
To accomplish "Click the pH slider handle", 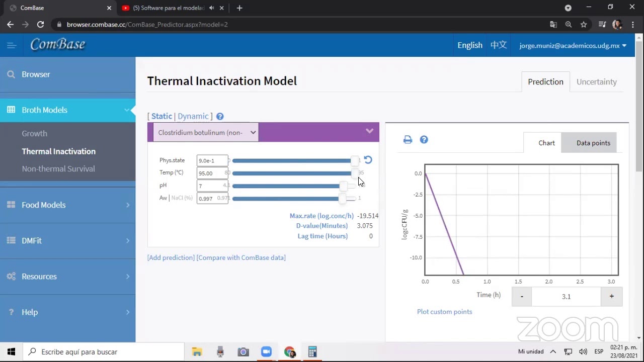I will [343, 186].
